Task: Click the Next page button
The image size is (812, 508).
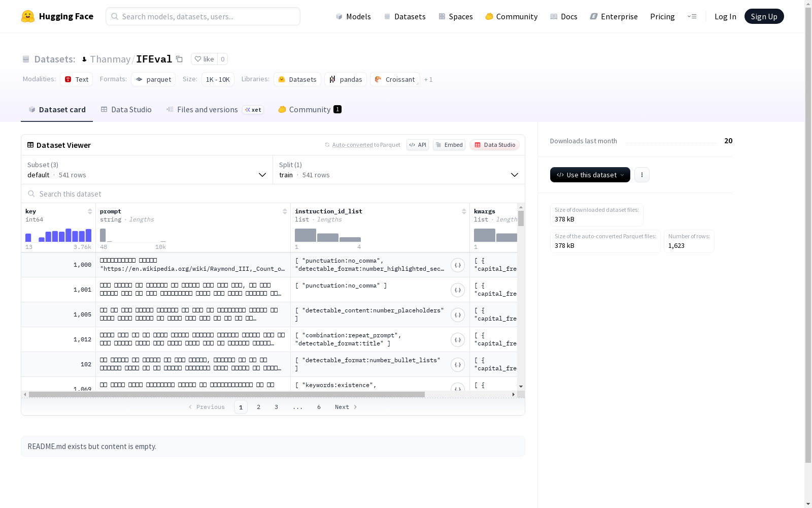Action: pyautogui.click(x=346, y=407)
